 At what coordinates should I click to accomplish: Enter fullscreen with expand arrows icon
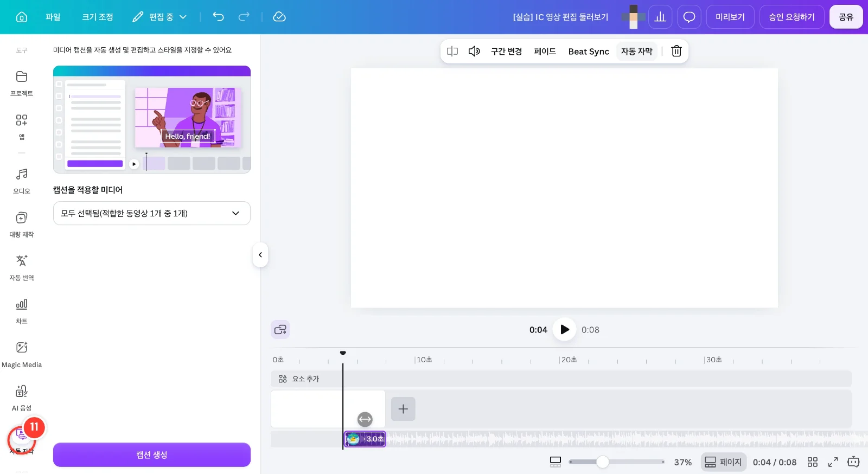(x=833, y=462)
